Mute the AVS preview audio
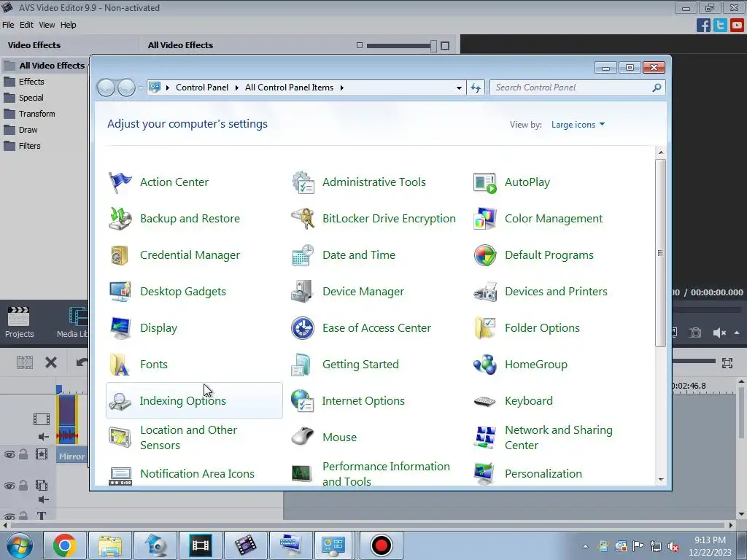Image resolution: width=747 pixels, height=560 pixels. [719, 332]
